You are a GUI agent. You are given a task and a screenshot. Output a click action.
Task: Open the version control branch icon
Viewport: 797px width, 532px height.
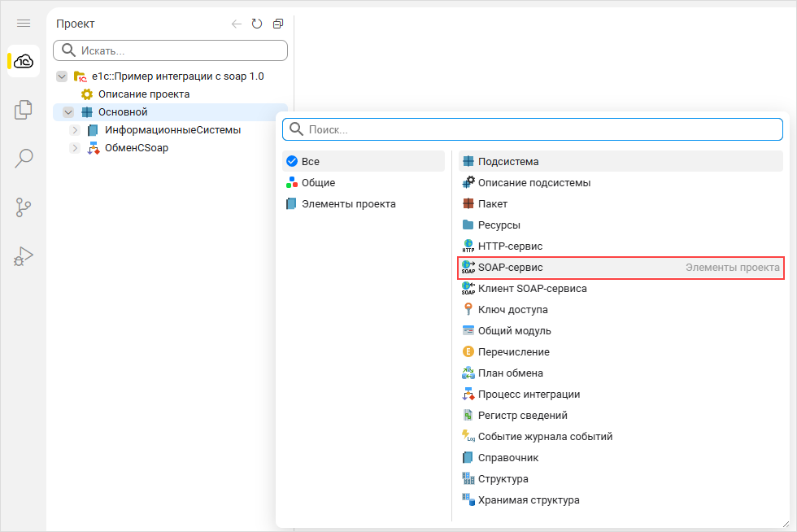24,207
